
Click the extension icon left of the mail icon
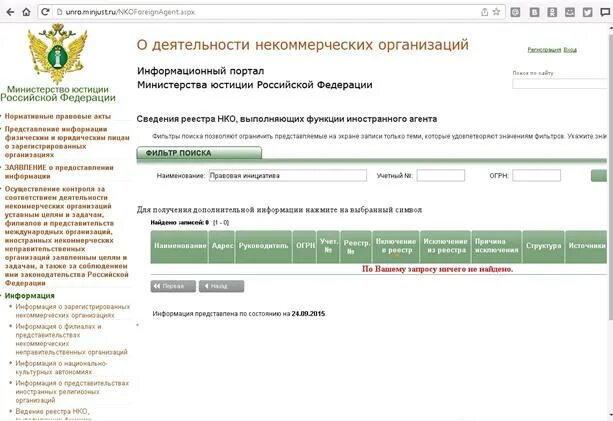[x=552, y=12]
